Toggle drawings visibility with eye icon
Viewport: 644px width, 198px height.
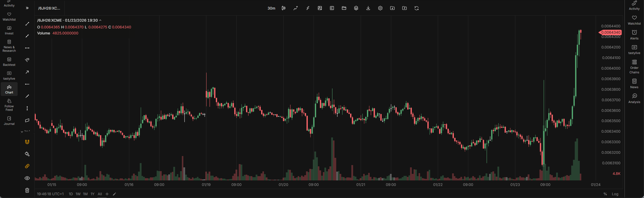[27, 178]
